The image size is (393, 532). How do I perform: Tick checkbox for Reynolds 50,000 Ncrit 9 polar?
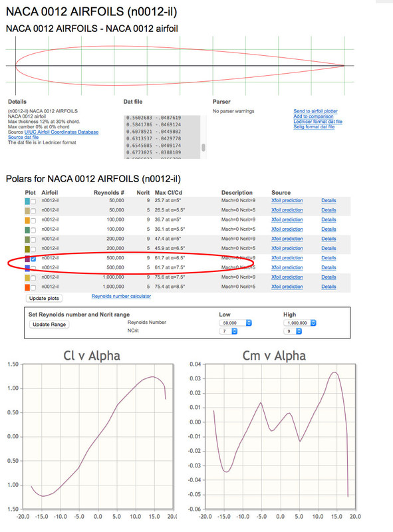coord(33,201)
